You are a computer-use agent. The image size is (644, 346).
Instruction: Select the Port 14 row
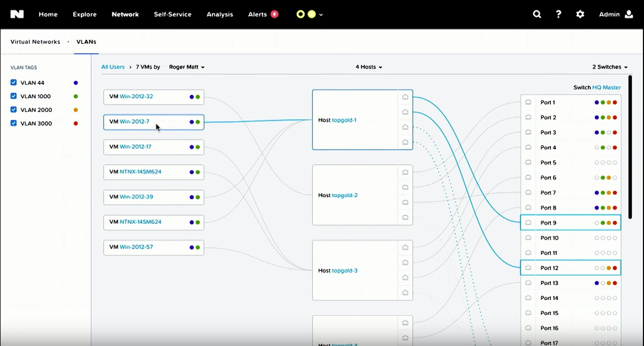(x=571, y=298)
